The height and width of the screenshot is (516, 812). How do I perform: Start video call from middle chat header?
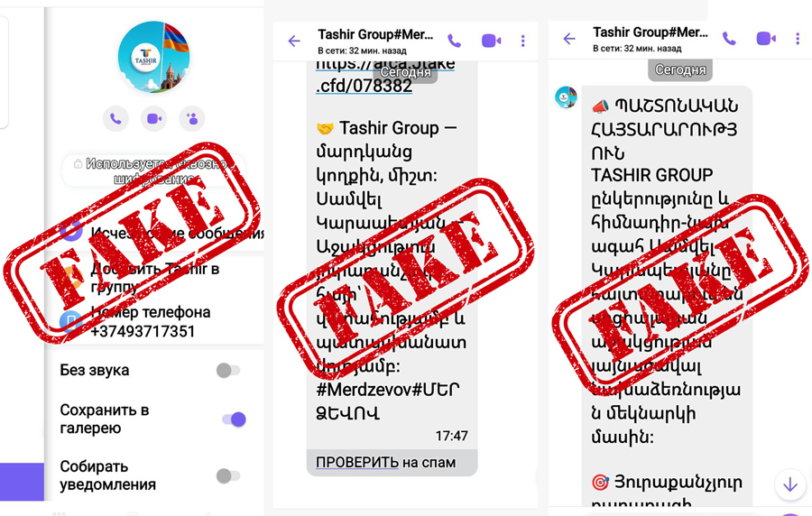pyautogui.click(x=491, y=41)
